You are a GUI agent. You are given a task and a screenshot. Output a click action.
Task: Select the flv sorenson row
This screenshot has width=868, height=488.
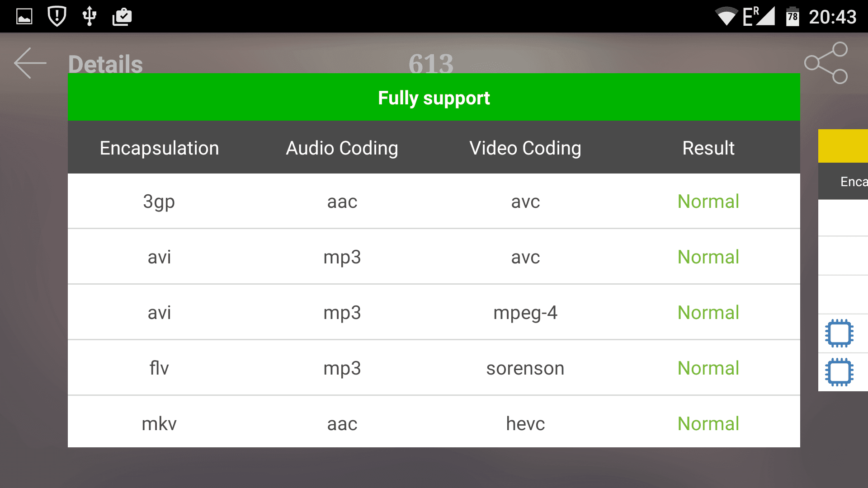click(434, 368)
